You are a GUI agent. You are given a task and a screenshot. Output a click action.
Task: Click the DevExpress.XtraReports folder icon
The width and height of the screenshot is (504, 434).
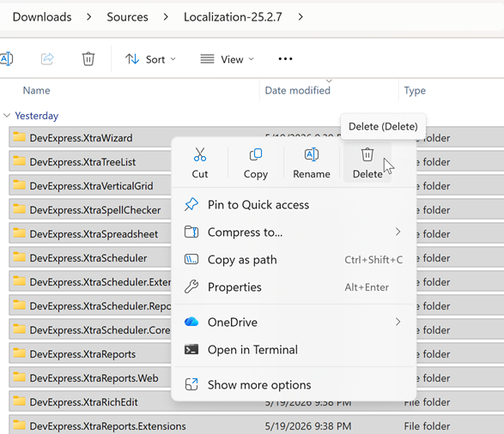[x=19, y=353]
